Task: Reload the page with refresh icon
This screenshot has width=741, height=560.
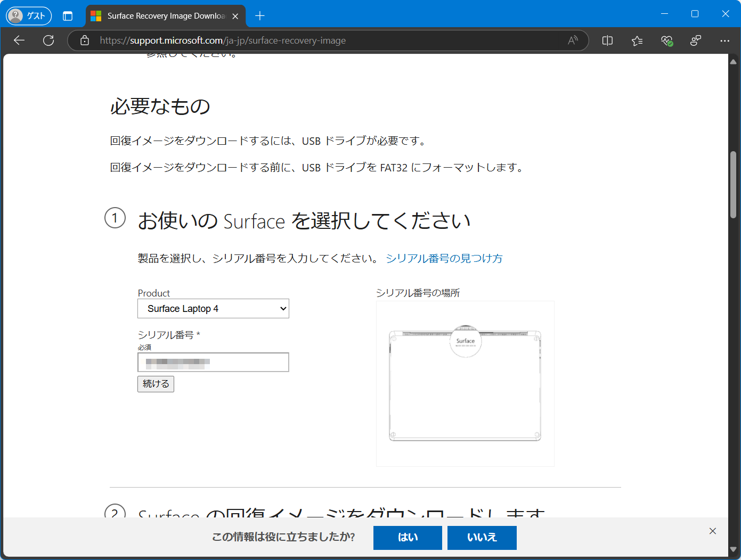Action: [x=48, y=40]
